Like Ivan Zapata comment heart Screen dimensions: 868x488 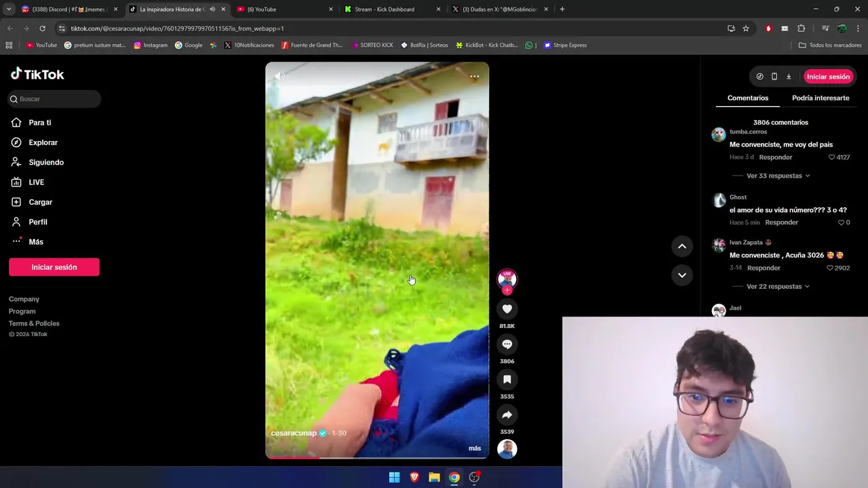pyautogui.click(x=830, y=268)
